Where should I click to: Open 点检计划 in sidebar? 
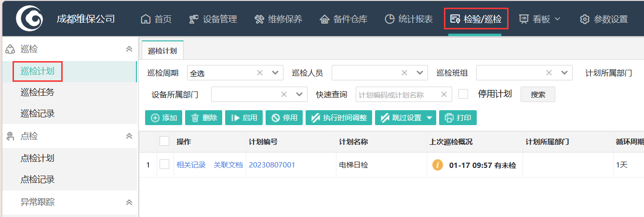37,158
